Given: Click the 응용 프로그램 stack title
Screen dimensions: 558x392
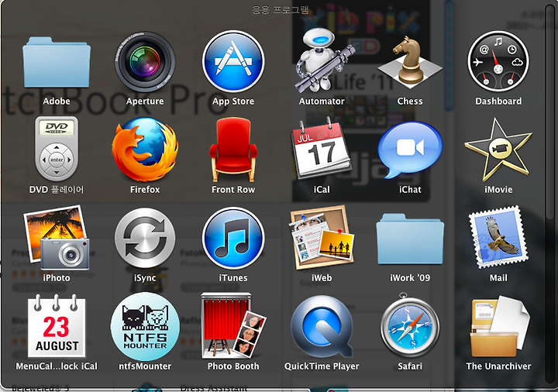Looking at the screenshot, I should tap(281, 9).
